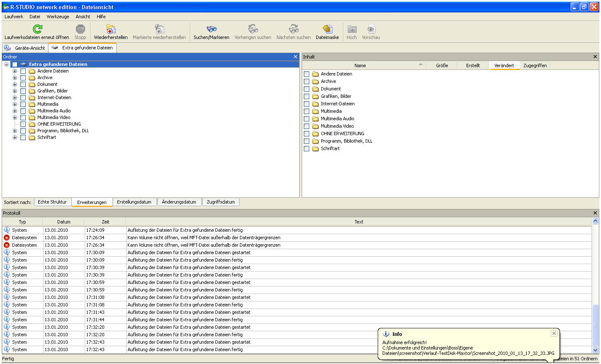Click Nächsten suchen binoculars icon

pos(294,29)
